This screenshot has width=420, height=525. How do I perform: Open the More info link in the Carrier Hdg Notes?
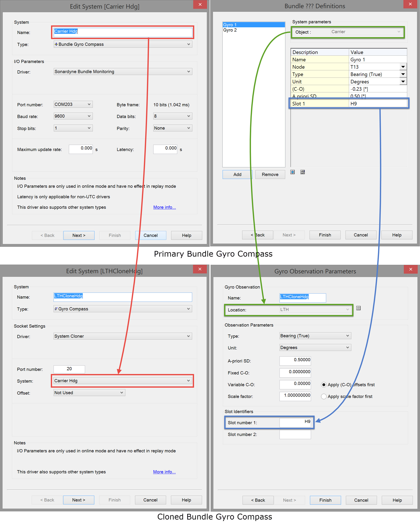(x=164, y=207)
